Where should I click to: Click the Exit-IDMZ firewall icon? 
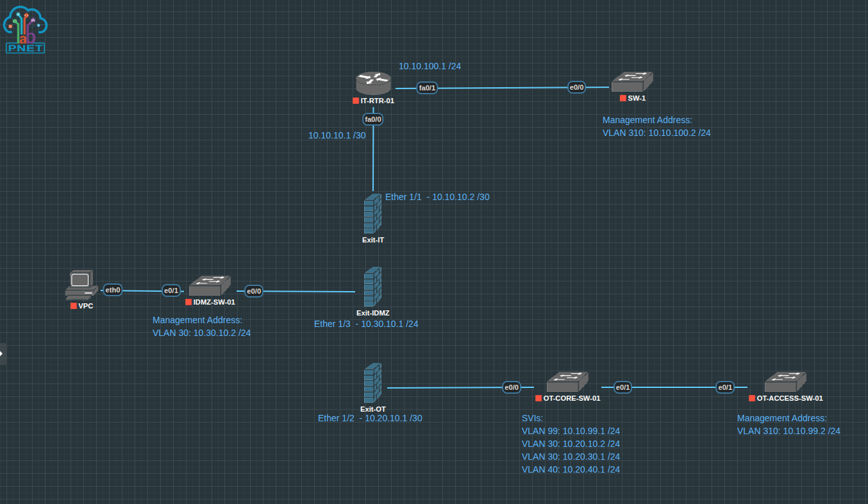(372, 287)
